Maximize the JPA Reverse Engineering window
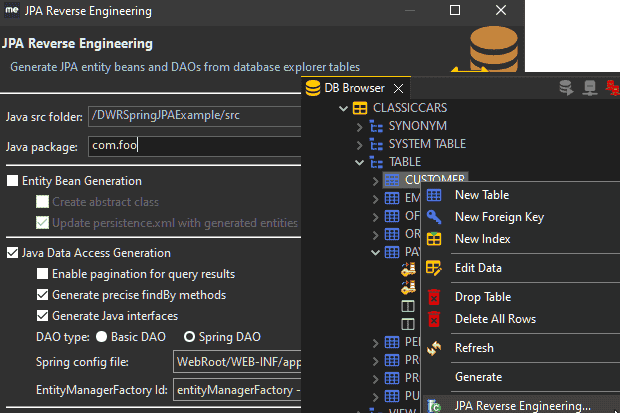Viewport: 620px width, 413px height. click(455, 10)
